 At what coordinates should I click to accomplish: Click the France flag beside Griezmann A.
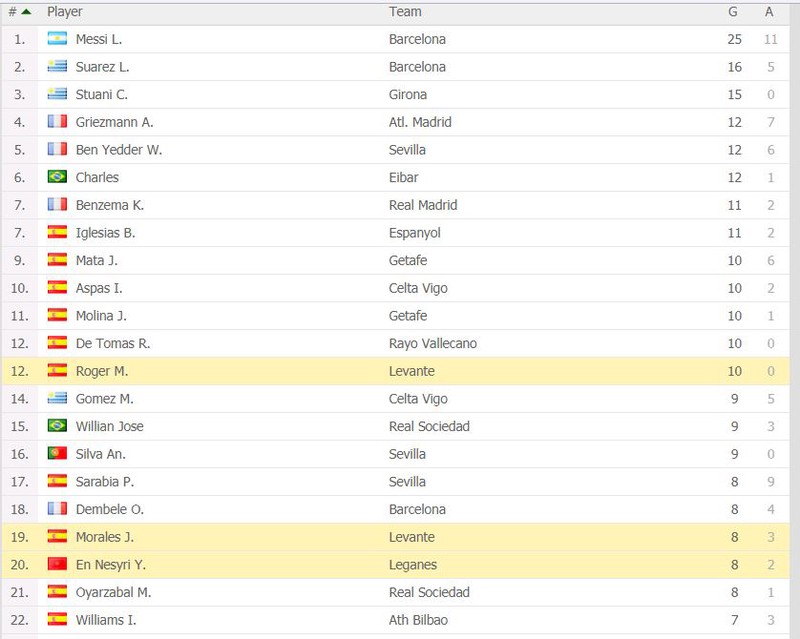pos(57,121)
